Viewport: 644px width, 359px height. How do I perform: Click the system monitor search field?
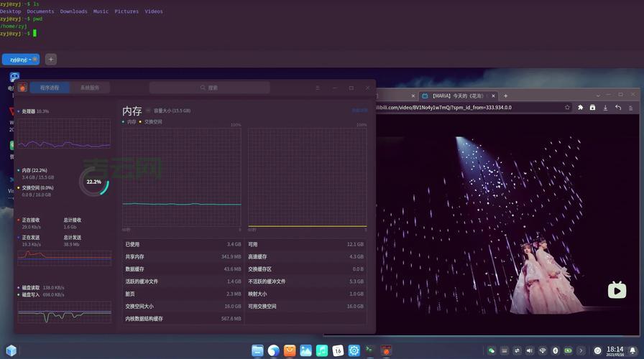click(210, 88)
